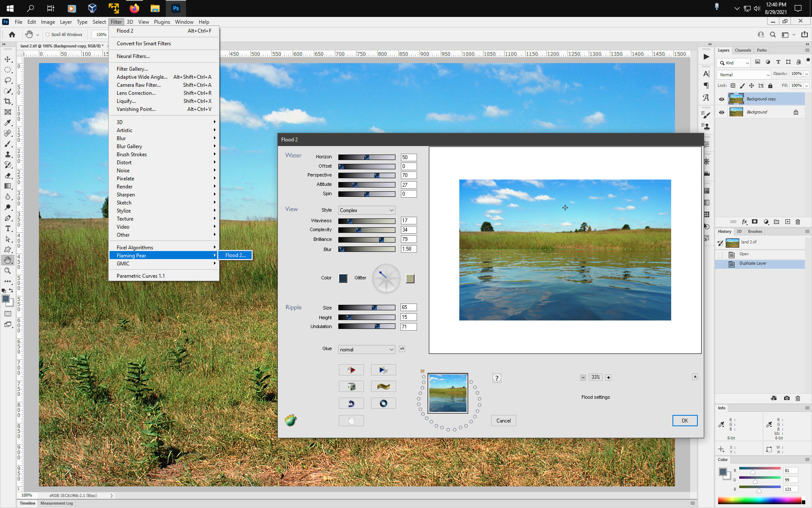Image resolution: width=812 pixels, height=508 pixels.
Task: Add a layer mask from the Layers panel
Action: click(x=754, y=222)
